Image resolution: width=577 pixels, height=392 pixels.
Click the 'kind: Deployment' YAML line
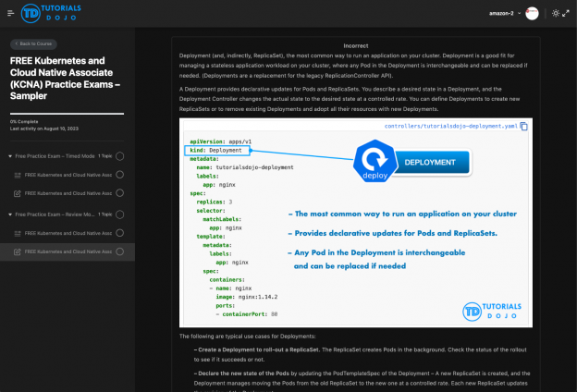217,150
